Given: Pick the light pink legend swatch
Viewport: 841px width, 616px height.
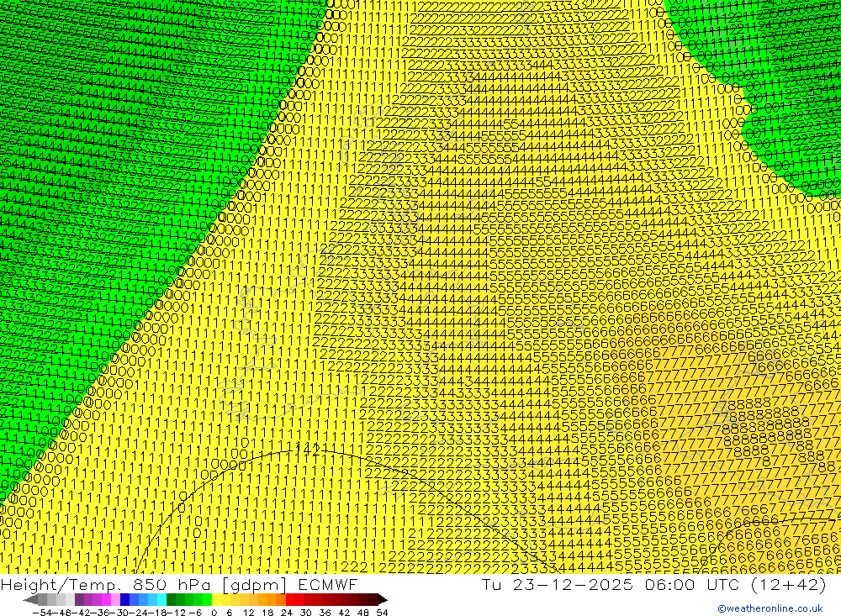Looking at the screenshot, I should [x=115, y=600].
